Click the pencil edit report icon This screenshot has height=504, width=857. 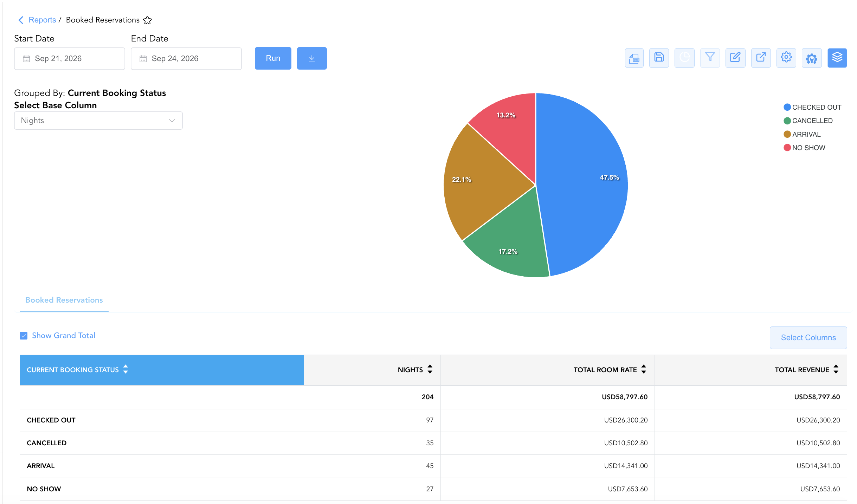[x=735, y=58]
